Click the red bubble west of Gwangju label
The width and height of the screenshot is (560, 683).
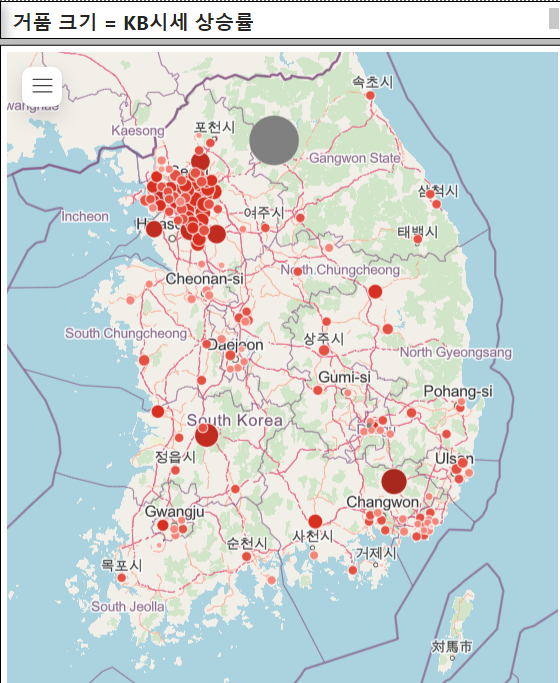(x=163, y=525)
